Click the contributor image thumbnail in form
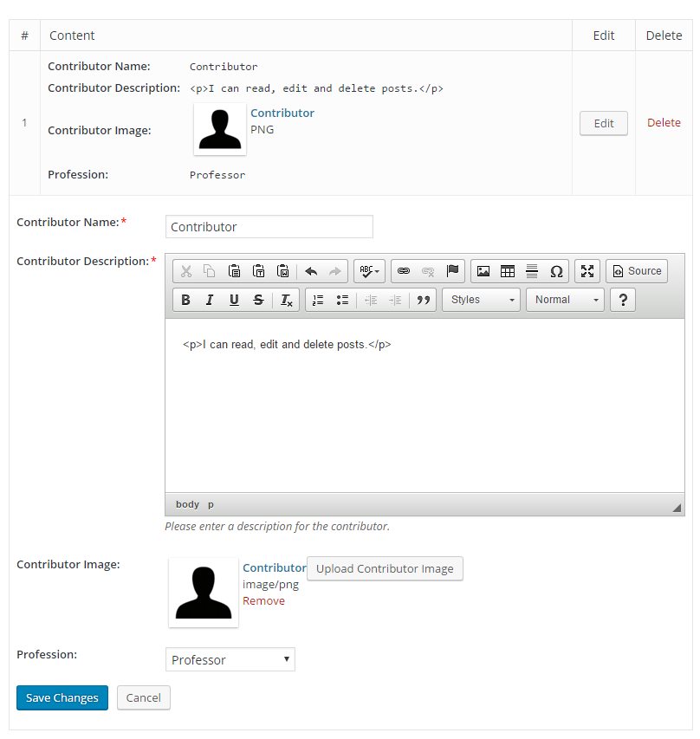 pyautogui.click(x=204, y=593)
